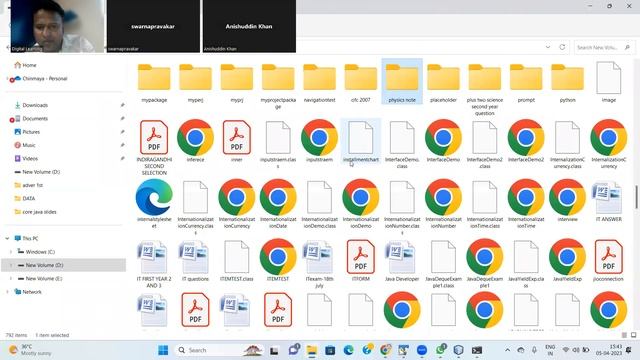
Task: Click the swarnapravakar participant video tile
Action: [153, 26]
